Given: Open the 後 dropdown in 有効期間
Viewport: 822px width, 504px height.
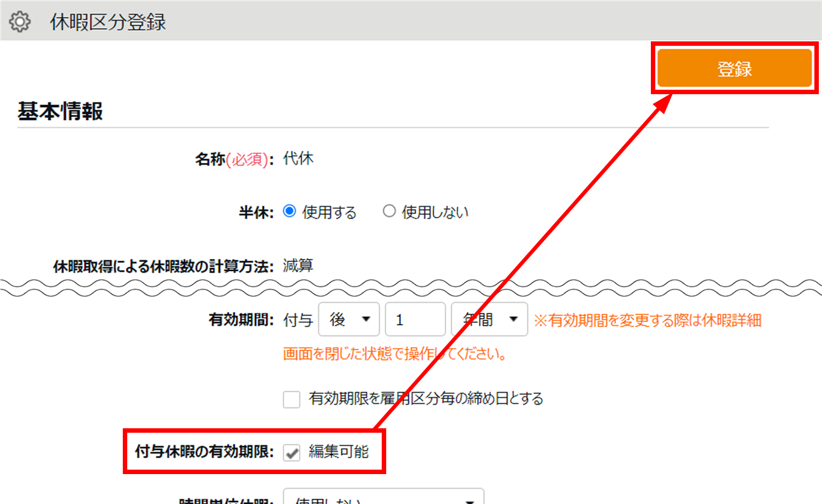Looking at the screenshot, I should [349, 319].
